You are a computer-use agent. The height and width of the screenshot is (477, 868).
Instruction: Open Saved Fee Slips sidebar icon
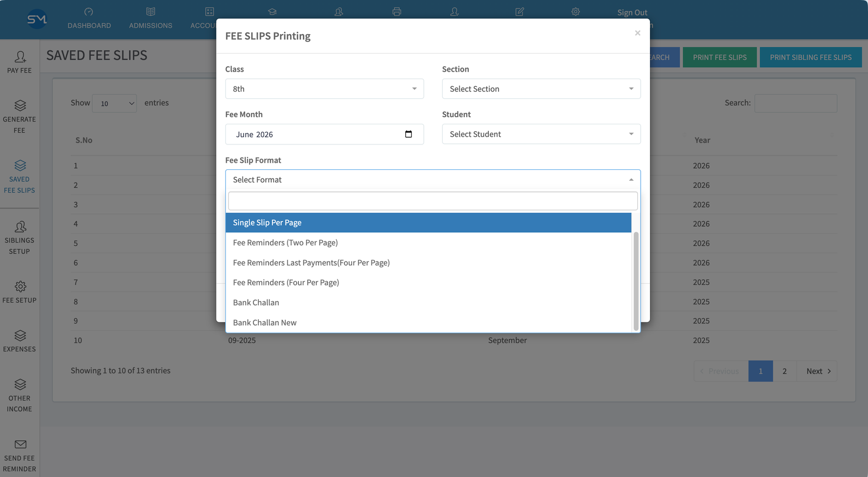coord(20,165)
